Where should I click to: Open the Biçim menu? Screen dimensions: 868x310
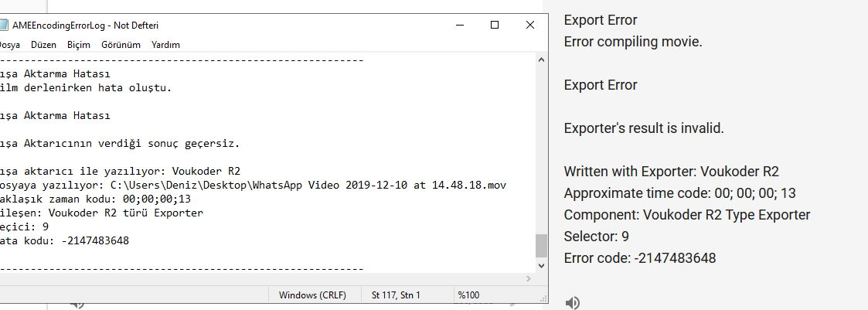[79, 45]
